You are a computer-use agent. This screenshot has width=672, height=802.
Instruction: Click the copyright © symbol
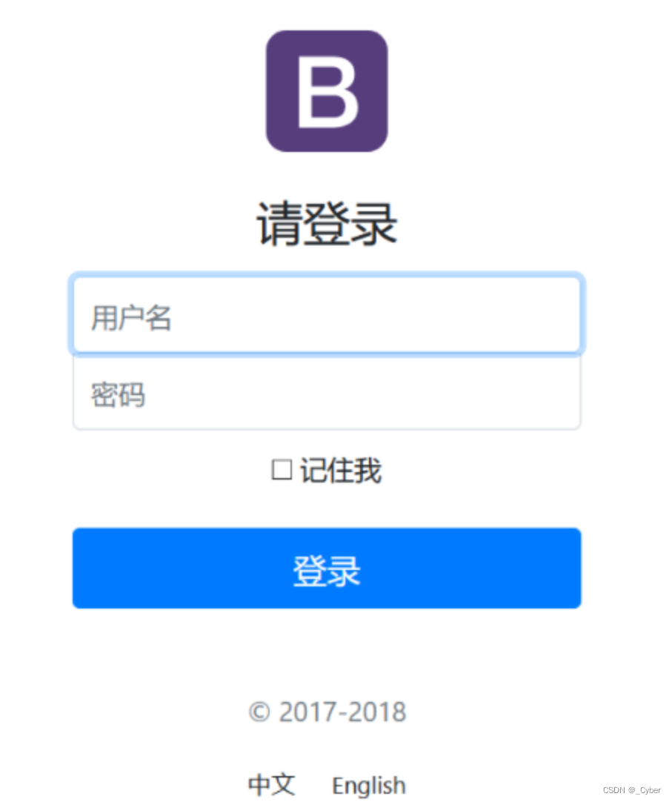pos(259,712)
